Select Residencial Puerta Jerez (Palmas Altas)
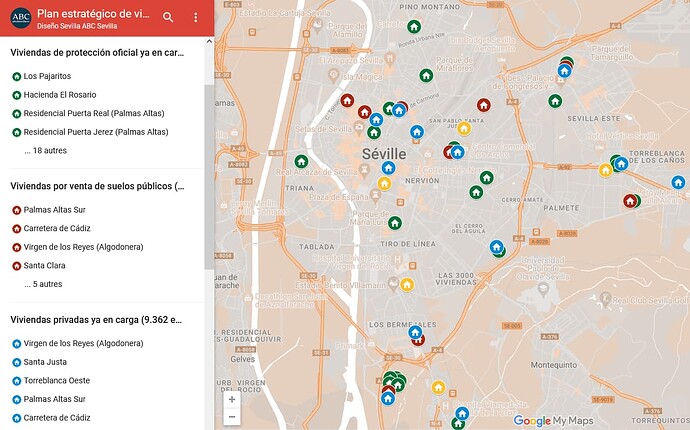Viewport: 690px width, 430px height. [x=96, y=132]
